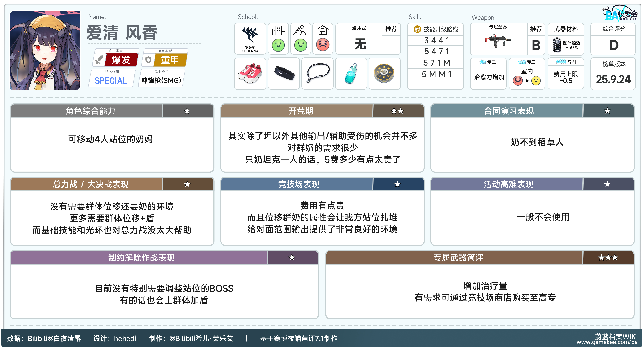Click the red 爆发 attack type badge
The width and height of the screenshot is (644, 349).
[x=121, y=60]
